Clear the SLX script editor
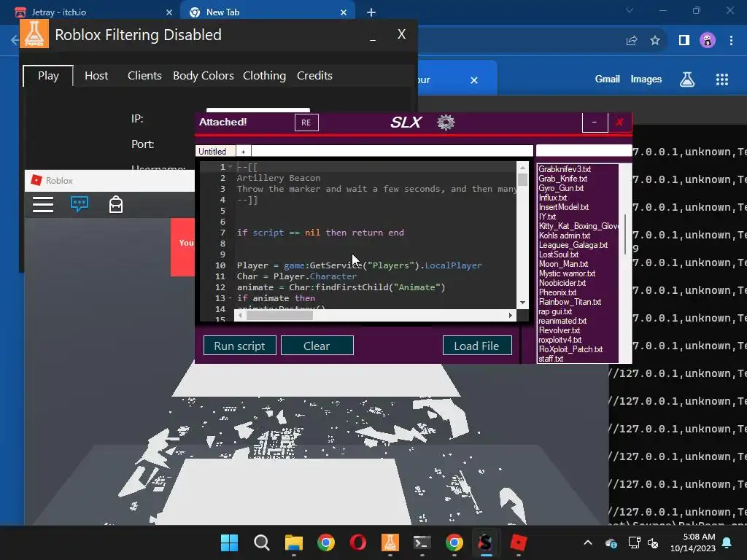Image resolution: width=747 pixels, height=560 pixels. (x=317, y=346)
